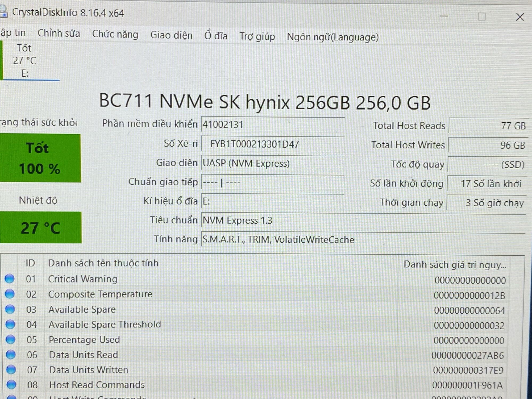Click the Chuẩn giao tiếp transfer mode field
The width and height of the screenshot is (532, 399).
[273, 182]
